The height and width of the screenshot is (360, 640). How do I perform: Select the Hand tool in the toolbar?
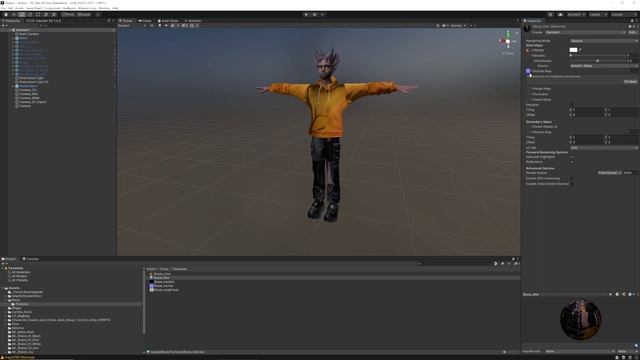click(x=6, y=14)
